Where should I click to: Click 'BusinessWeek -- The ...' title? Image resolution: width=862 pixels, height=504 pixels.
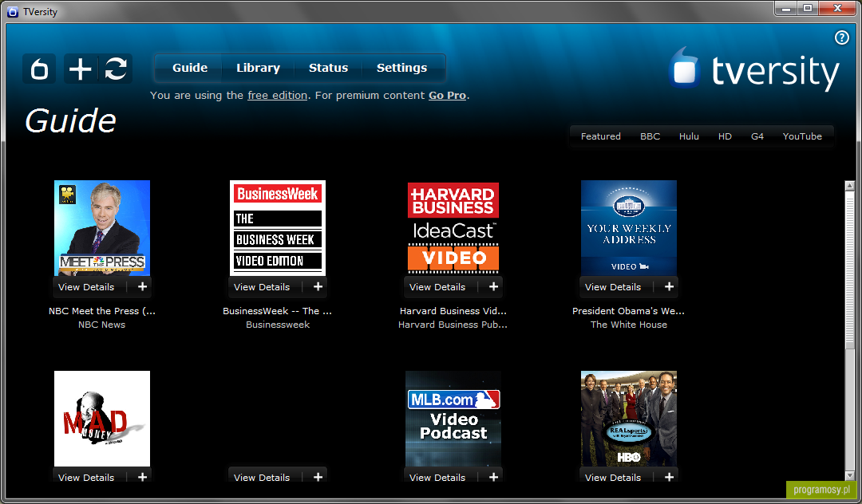(277, 311)
